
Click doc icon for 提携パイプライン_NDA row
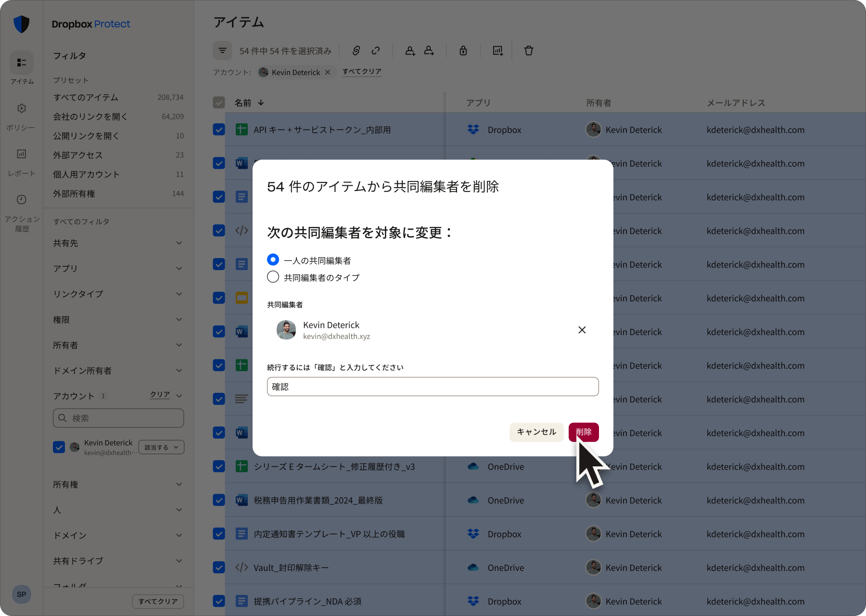click(242, 601)
